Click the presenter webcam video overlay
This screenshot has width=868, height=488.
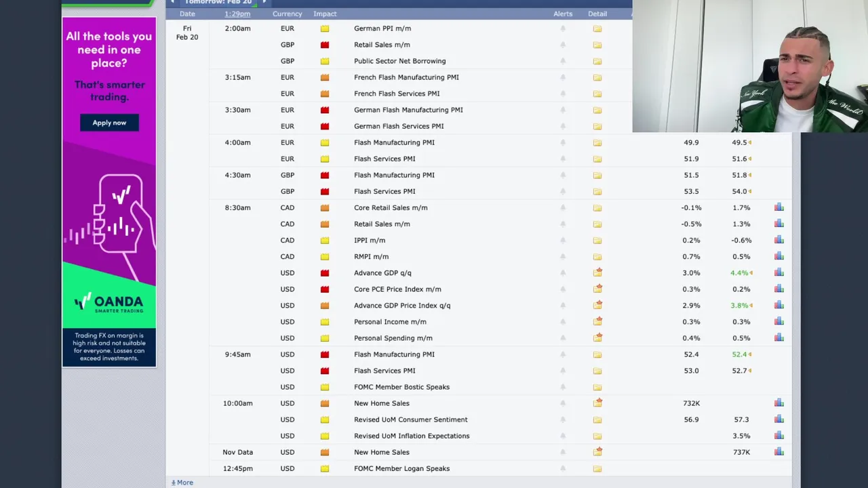750,66
